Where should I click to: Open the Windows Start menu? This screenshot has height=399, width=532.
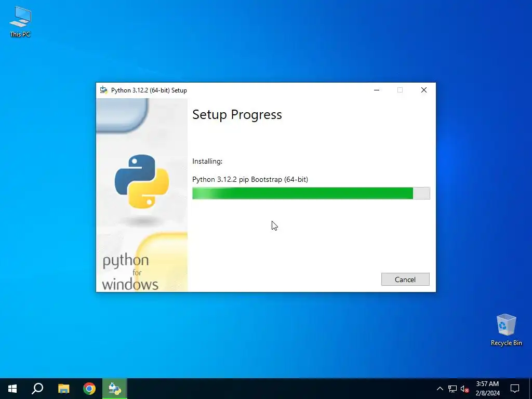tap(12, 389)
